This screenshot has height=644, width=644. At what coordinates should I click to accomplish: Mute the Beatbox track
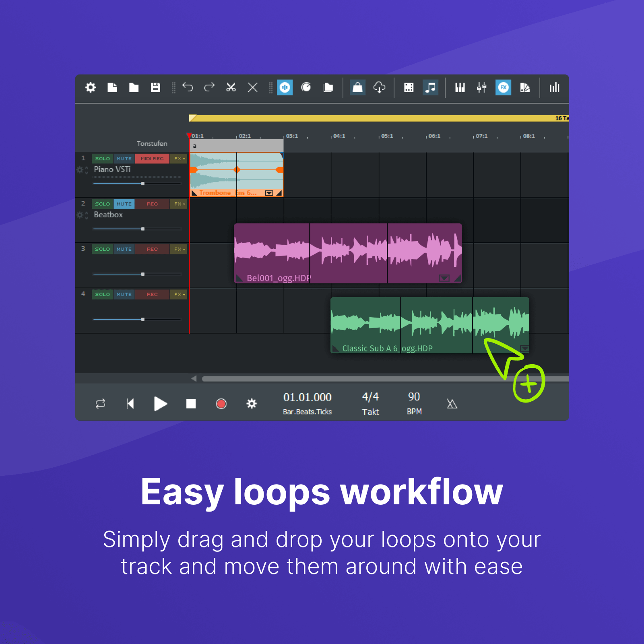[x=124, y=204]
